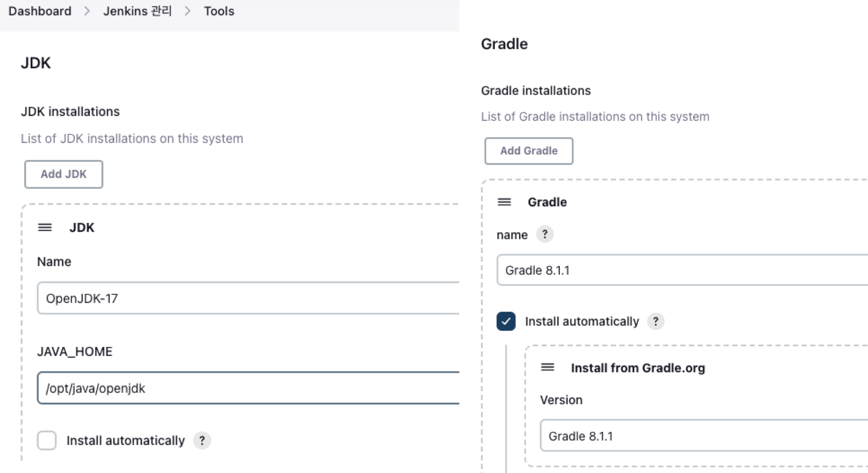868x473 pixels.
Task: Click the JAVA_HOME path field
Action: (x=248, y=388)
